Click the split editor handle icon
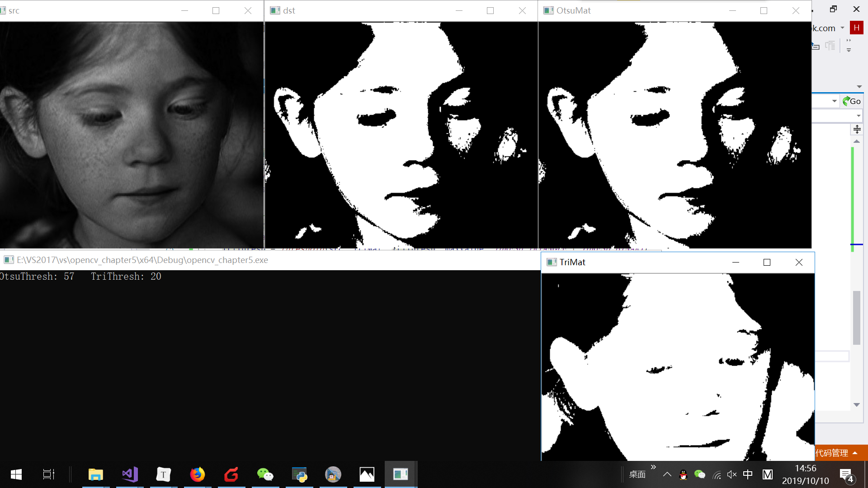868x488 pixels. coord(857,130)
